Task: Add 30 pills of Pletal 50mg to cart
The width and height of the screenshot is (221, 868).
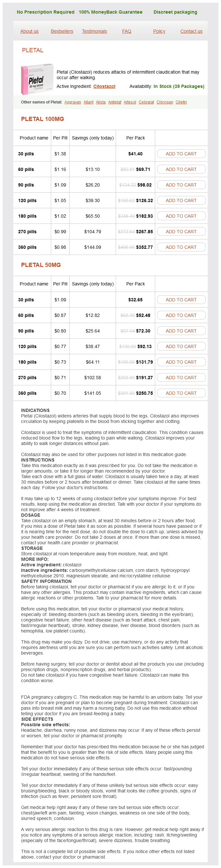Action: (x=181, y=300)
